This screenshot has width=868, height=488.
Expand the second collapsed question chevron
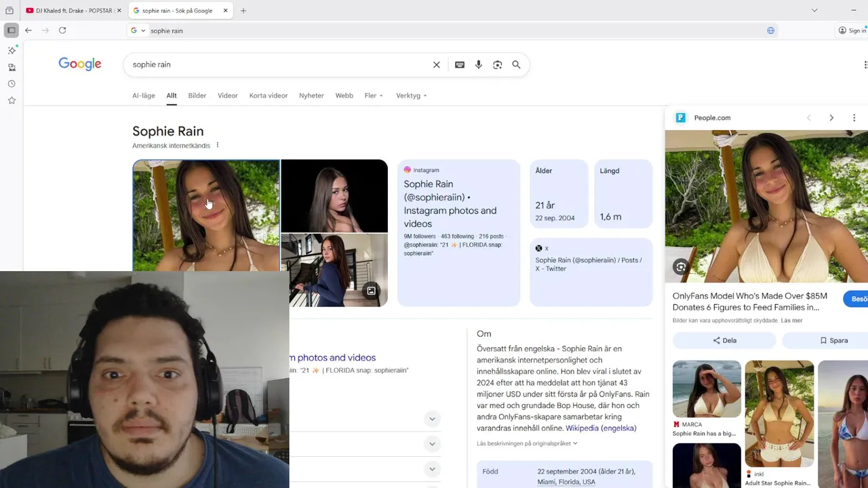(x=432, y=444)
